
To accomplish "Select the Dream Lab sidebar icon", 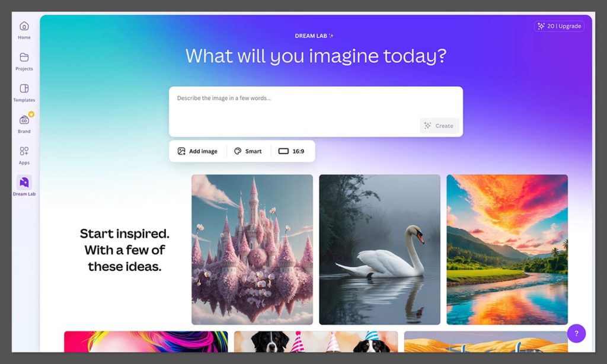I will tap(24, 185).
